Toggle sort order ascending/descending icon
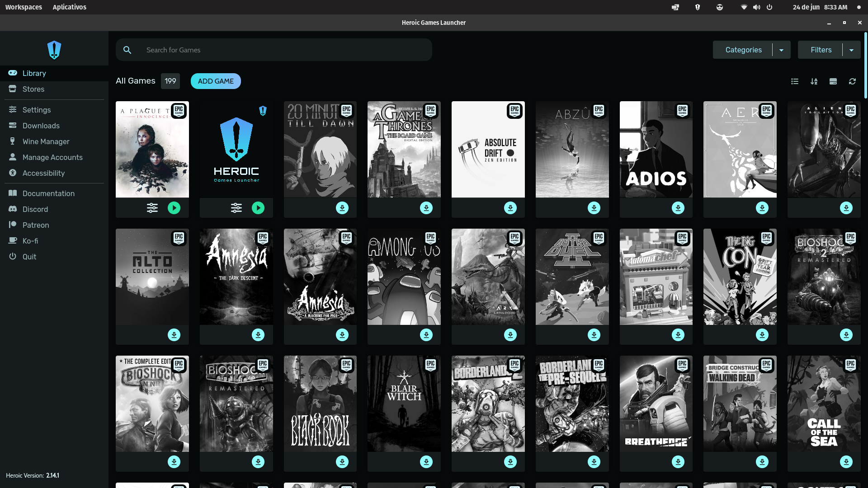The image size is (868, 488). coord(814,81)
